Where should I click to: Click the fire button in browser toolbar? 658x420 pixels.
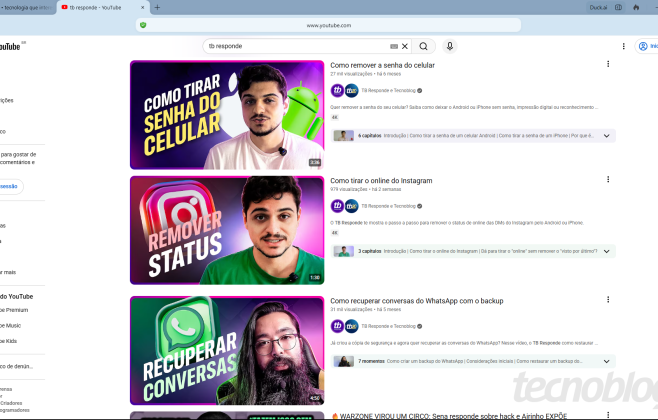pyautogui.click(x=636, y=7)
